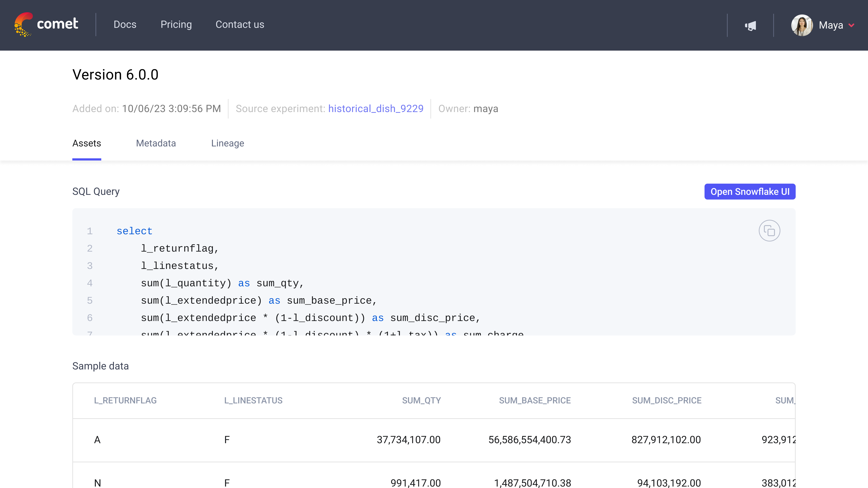Click the SUM_BASE_PRICE column header
This screenshot has width=868, height=488.
tap(534, 401)
